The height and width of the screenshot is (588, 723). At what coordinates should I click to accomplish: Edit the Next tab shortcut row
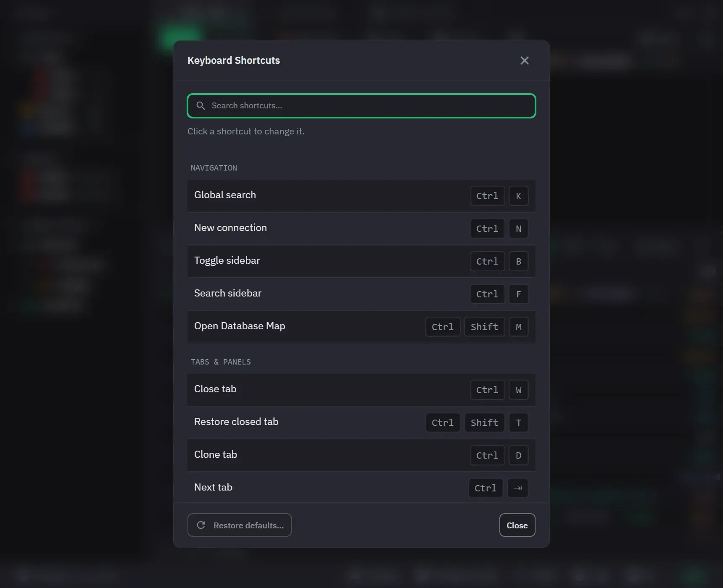361,488
